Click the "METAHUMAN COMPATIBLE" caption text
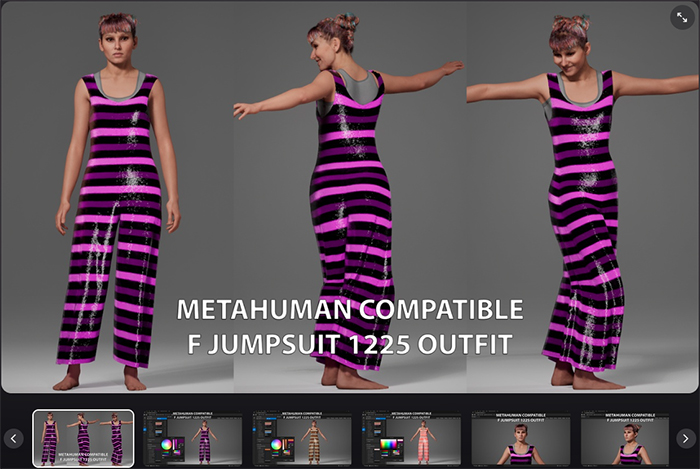 coord(349,309)
